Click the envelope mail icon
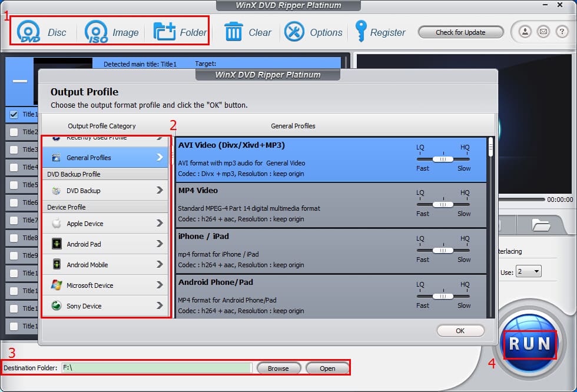The width and height of the screenshot is (577, 392). tap(543, 32)
